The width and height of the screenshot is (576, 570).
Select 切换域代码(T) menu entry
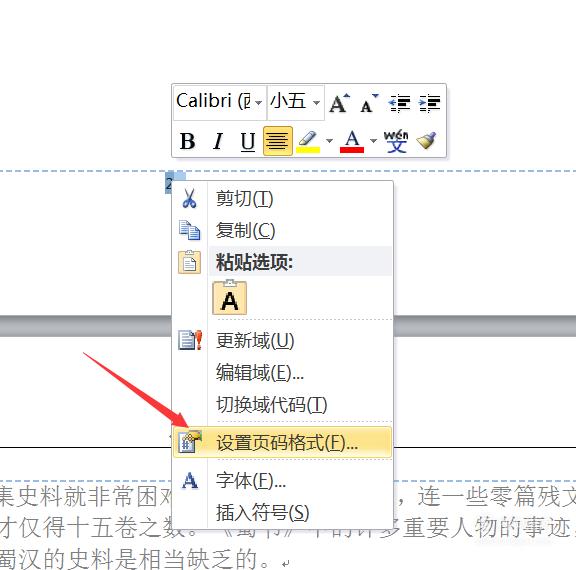click(282, 404)
